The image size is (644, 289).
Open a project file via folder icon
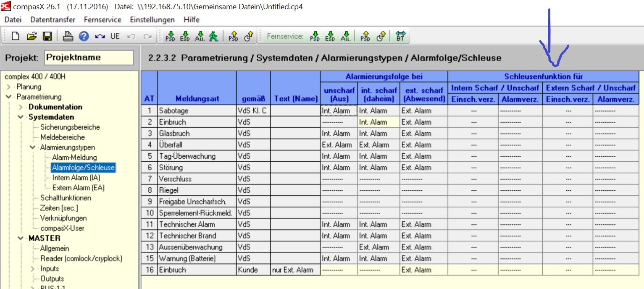pyautogui.click(x=32, y=37)
